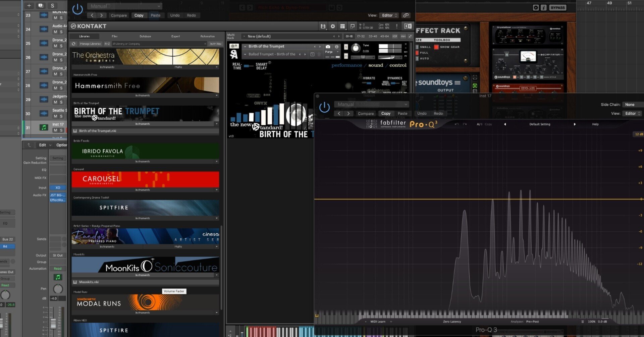Click the Kontakt save files icon
This screenshot has height=337, width=644.
323,26
